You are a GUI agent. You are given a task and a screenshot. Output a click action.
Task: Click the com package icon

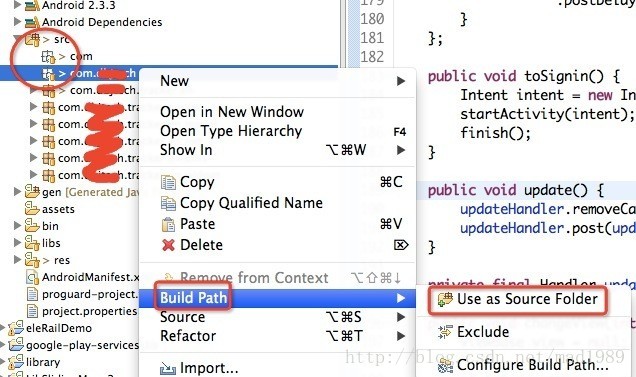click(48, 56)
